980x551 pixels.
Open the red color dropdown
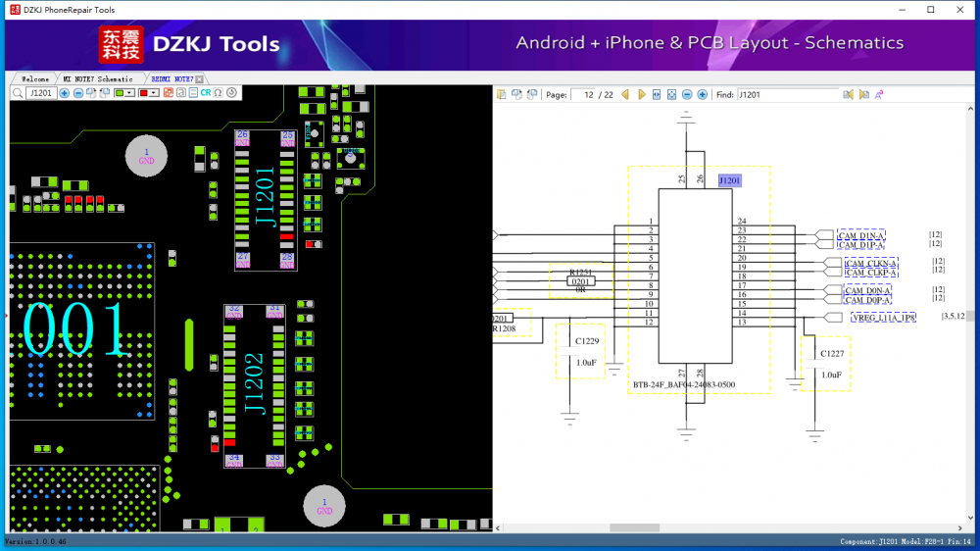click(x=154, y=93)
